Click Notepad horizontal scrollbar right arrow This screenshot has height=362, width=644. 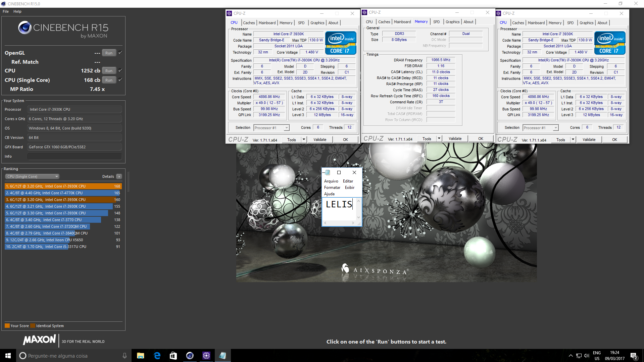(x=353, y=223)
